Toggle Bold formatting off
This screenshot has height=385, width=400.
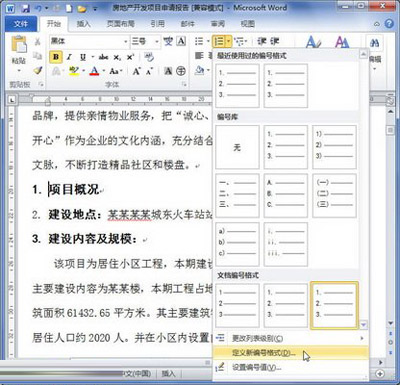(x=56, y=57)
